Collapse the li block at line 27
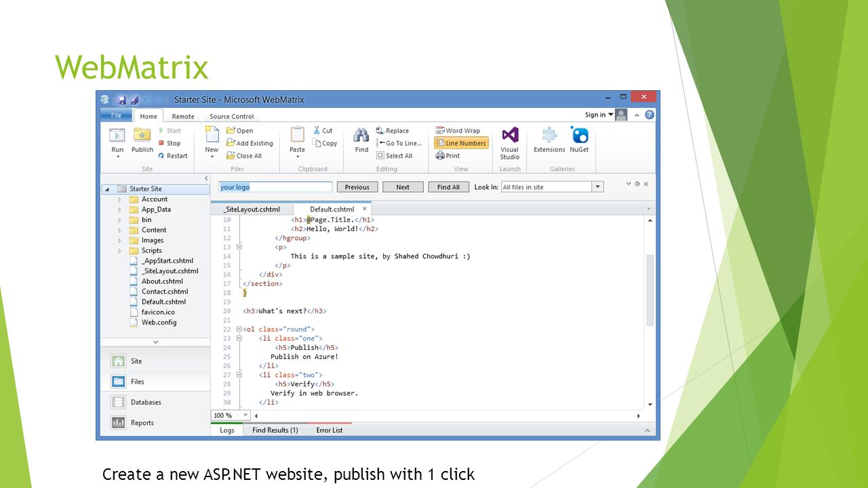The width and height of the screenshot is (868, 488). pos(239,375)
